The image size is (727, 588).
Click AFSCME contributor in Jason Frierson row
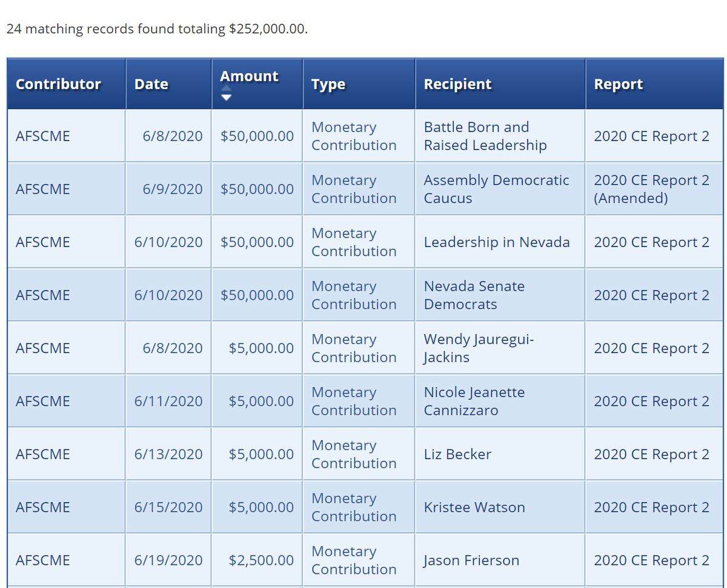pos(42,560)
